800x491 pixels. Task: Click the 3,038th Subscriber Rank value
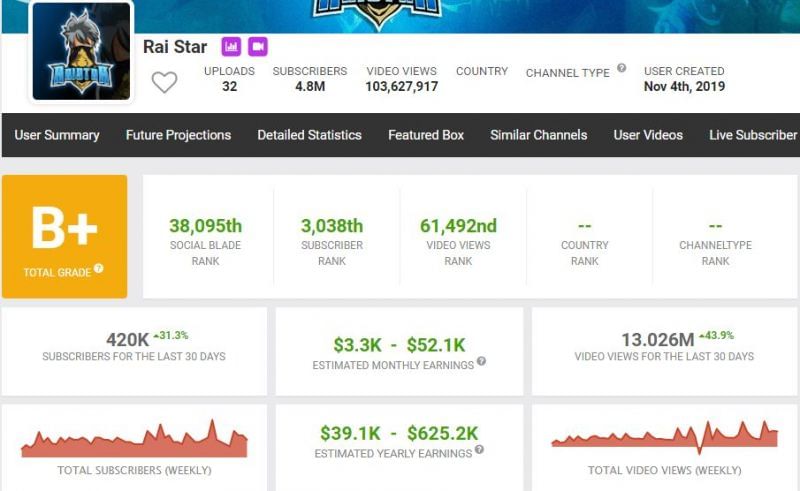coord(332,226)
